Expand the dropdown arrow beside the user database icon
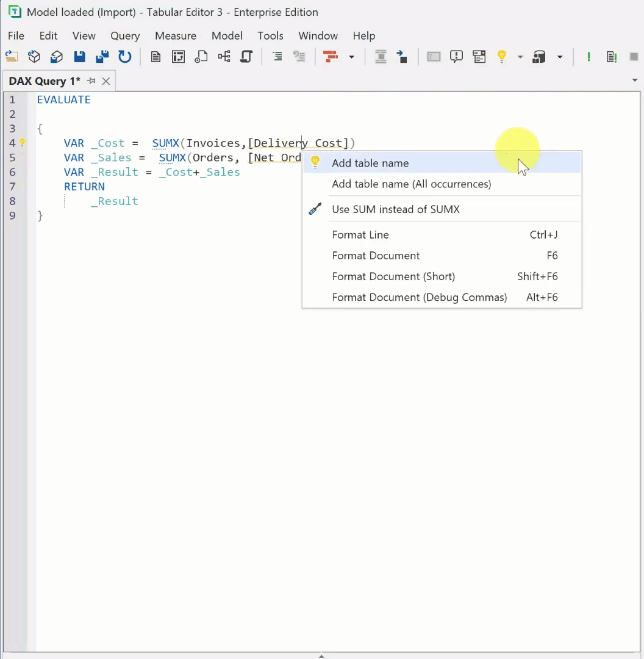644x659 pixels. (x=560, y=57)
